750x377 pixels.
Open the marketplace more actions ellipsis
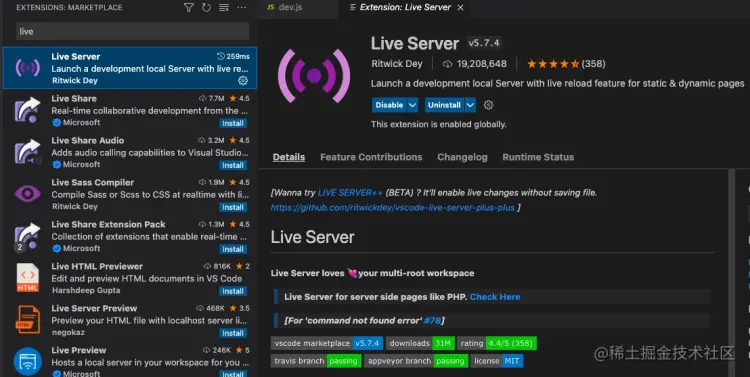click(242, 8)
